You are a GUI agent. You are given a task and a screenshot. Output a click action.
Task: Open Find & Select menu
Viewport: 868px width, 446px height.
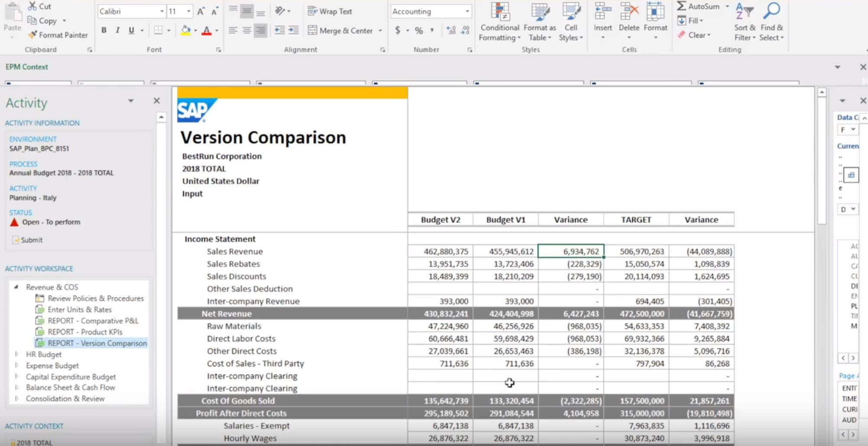pyautogui.click(x=771, y=22)
